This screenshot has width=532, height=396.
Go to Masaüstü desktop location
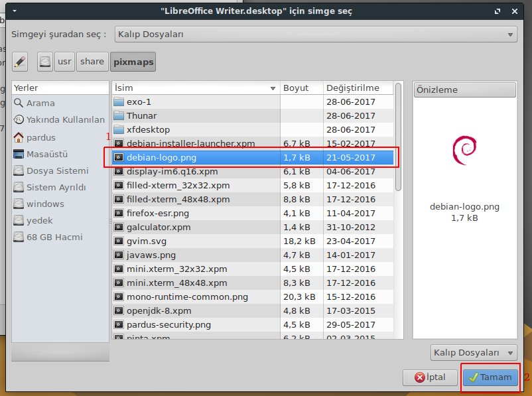(x=47, y=154)
